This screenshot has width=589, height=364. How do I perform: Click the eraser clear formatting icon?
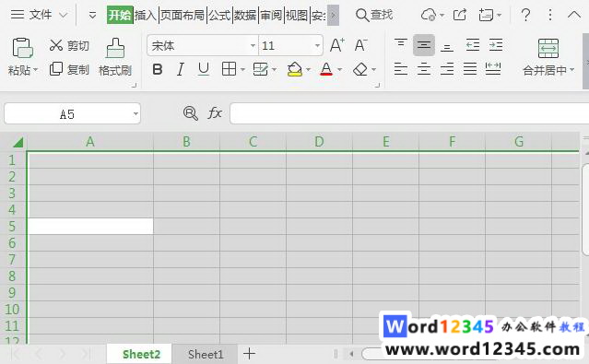pos(360,69)
